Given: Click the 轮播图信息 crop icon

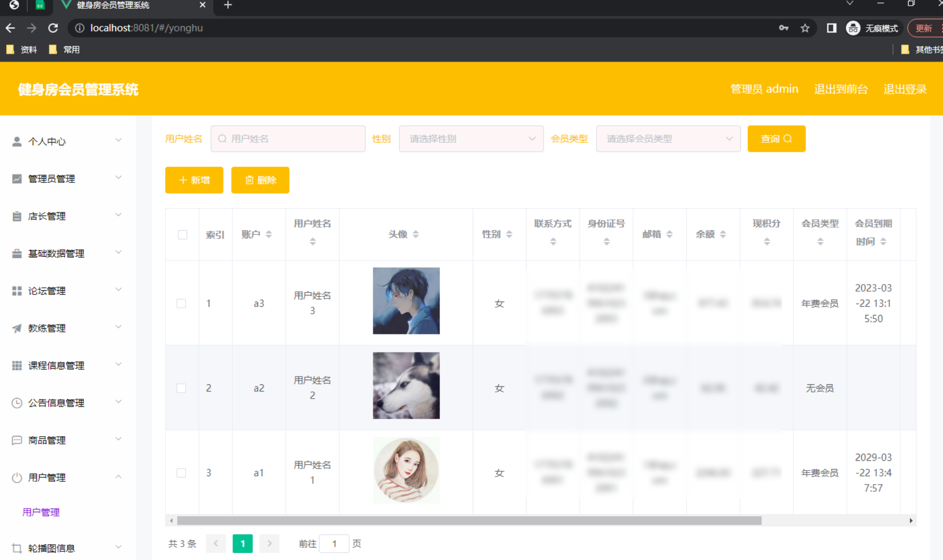Looking at the screenshot, I should [x=17, y=548].
